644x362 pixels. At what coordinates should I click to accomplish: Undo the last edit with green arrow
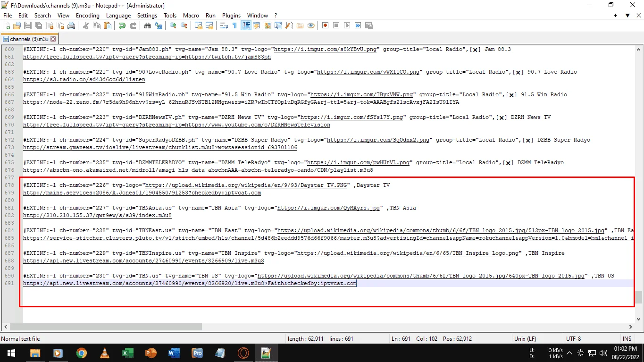click(x=122, y=25)
